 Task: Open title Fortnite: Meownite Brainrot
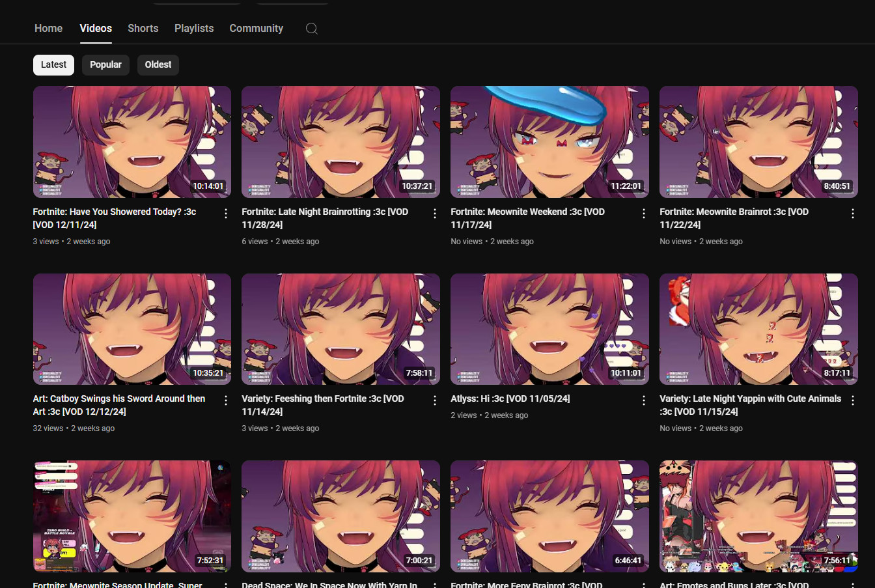pos(734,218)
